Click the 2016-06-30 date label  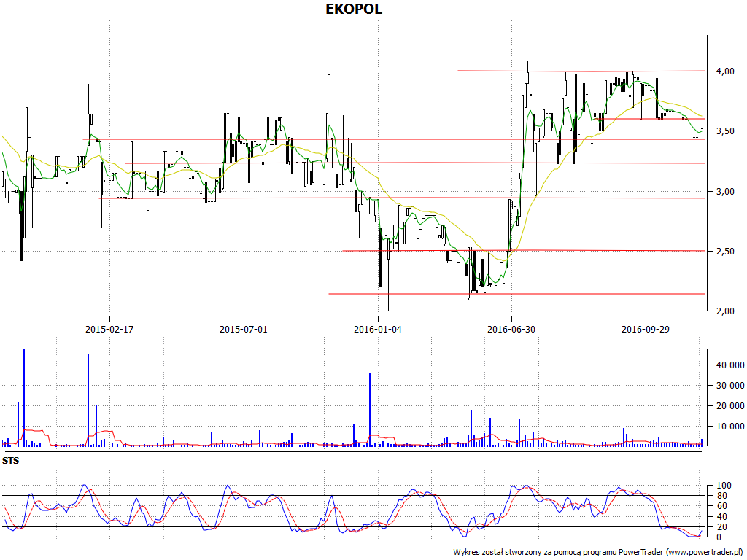point(511,329)
